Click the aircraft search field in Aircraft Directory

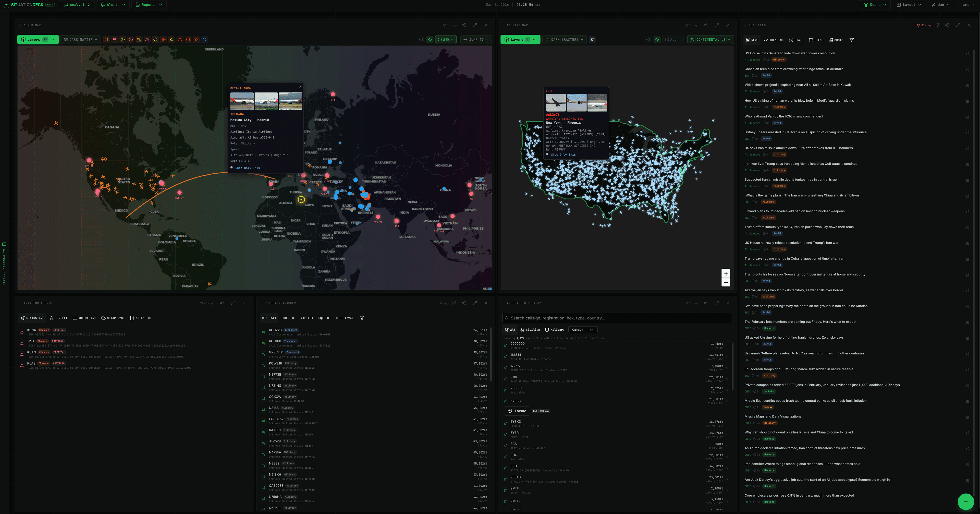coord(617,318)
